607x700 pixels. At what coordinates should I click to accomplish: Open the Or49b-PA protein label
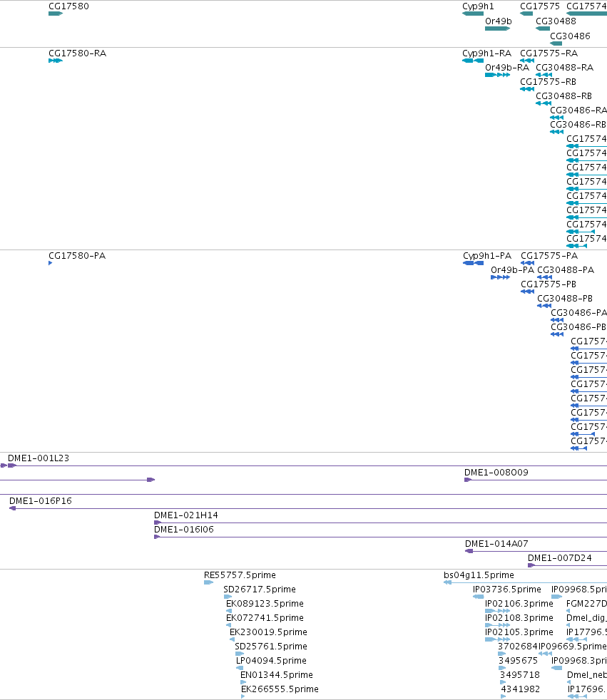tap(512, 270)
